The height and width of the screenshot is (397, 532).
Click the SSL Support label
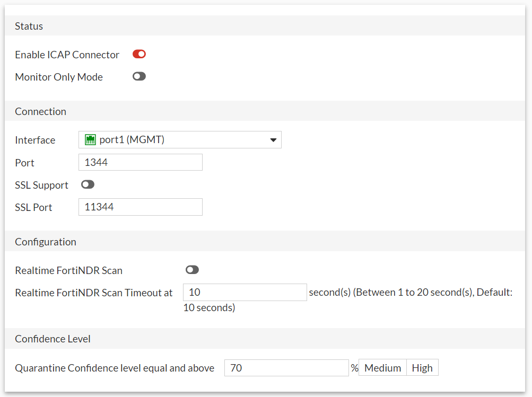tap(41, 185)
